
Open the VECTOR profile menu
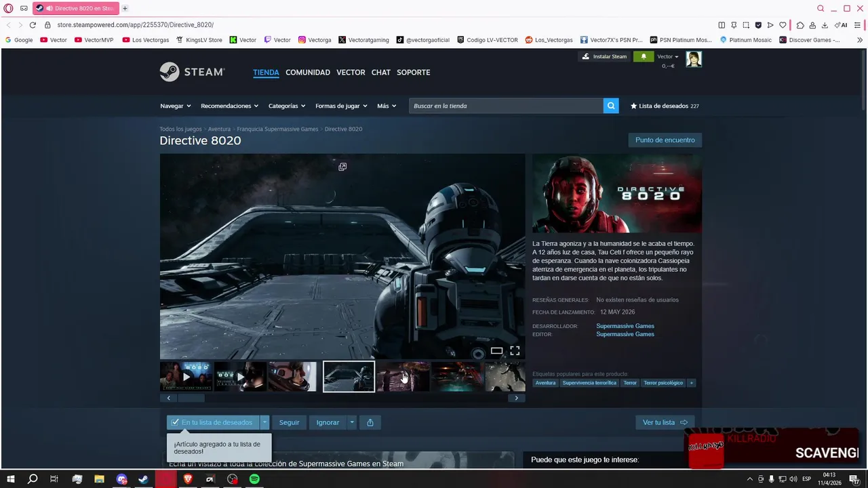click(351, 73)
